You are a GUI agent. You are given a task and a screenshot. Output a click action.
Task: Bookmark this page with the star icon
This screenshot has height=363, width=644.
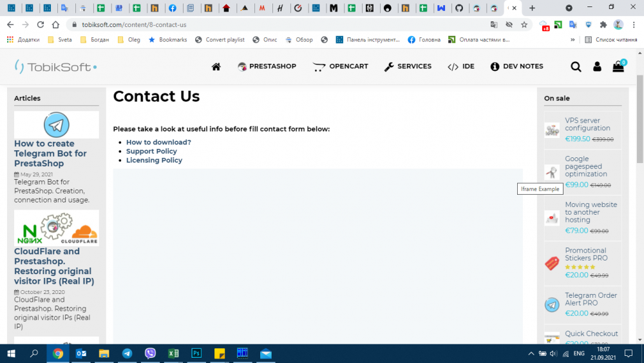point(524,25)
